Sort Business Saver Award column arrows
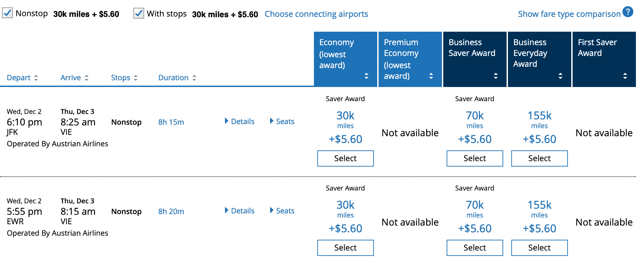Image resolution: width=644 pixels, height=263 pixels. click(x=495, y=76)
